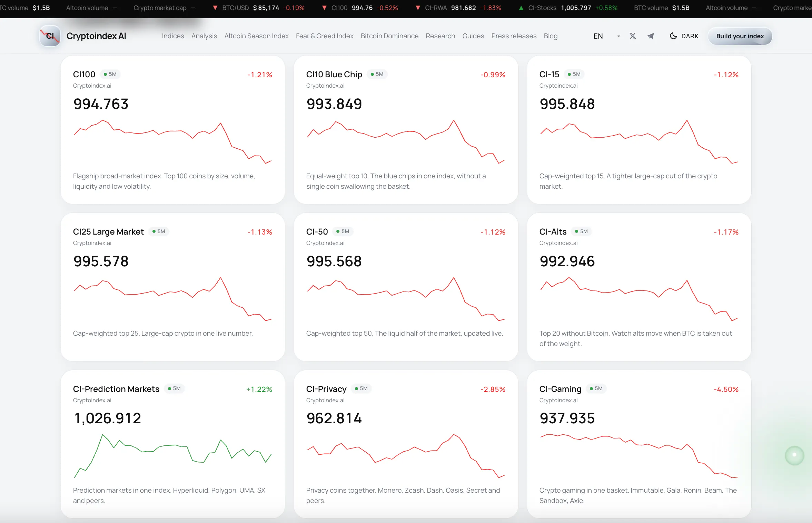The image size is (812, 523).
Task: Click the 5M badge on CI-Privacy
Action: point(361,388)
